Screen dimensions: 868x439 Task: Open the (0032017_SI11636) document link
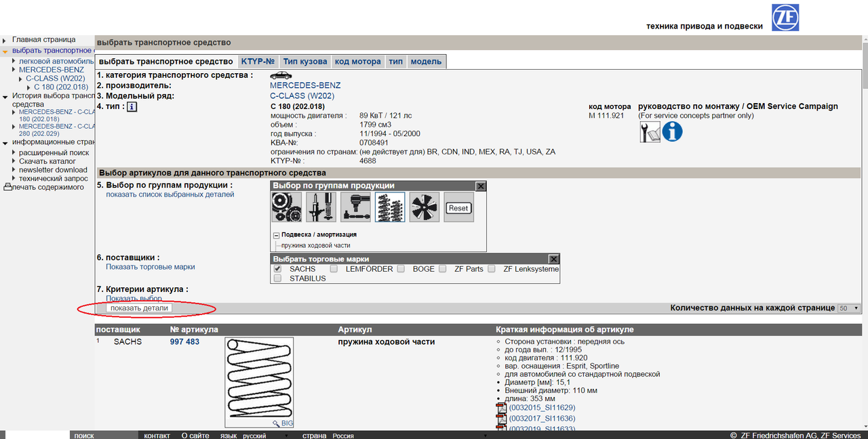point(542,419)
